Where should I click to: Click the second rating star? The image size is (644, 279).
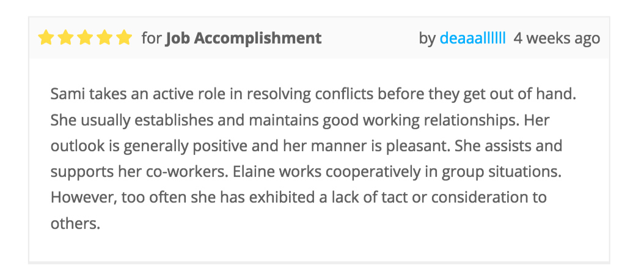tap(65, 38)
